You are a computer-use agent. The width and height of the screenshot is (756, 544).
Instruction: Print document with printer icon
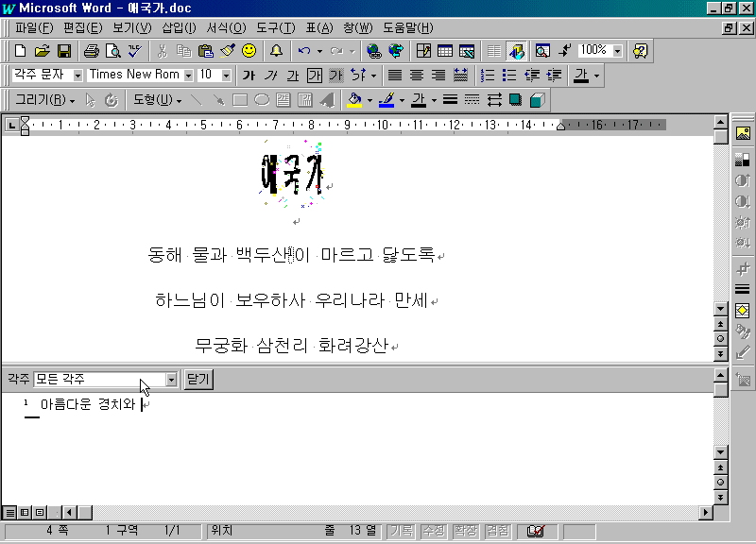point(91,51)
